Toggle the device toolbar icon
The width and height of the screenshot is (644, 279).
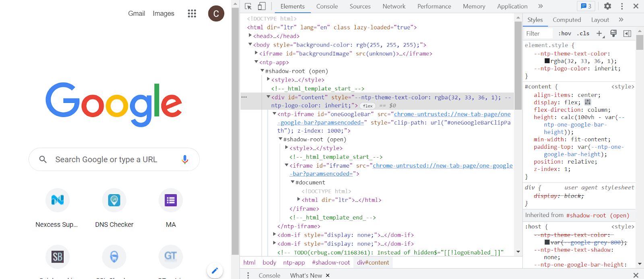pos(262,6)
